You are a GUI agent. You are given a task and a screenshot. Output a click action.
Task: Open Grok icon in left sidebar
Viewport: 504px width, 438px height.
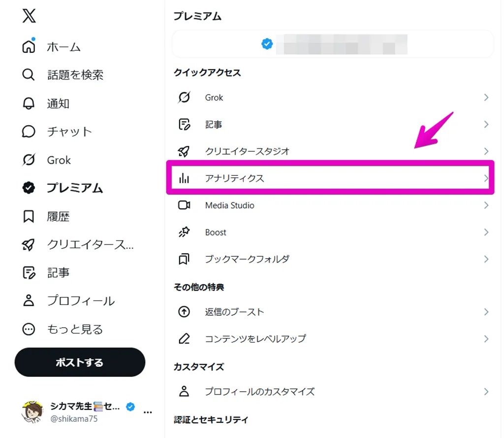click(x=29, y=160)
